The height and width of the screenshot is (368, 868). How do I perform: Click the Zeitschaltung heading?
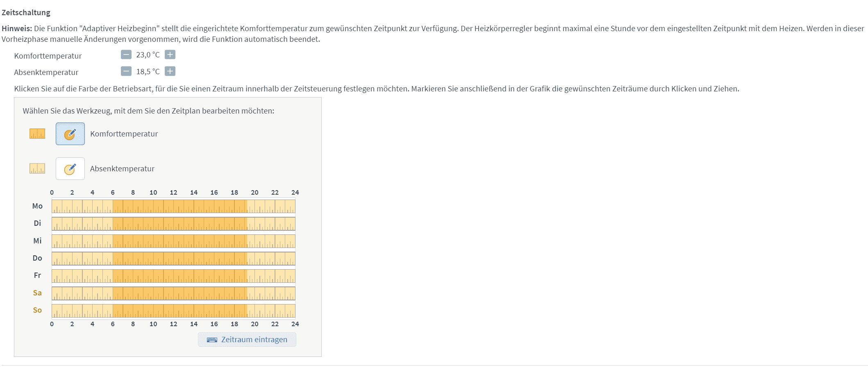click(x=26, y=12)
